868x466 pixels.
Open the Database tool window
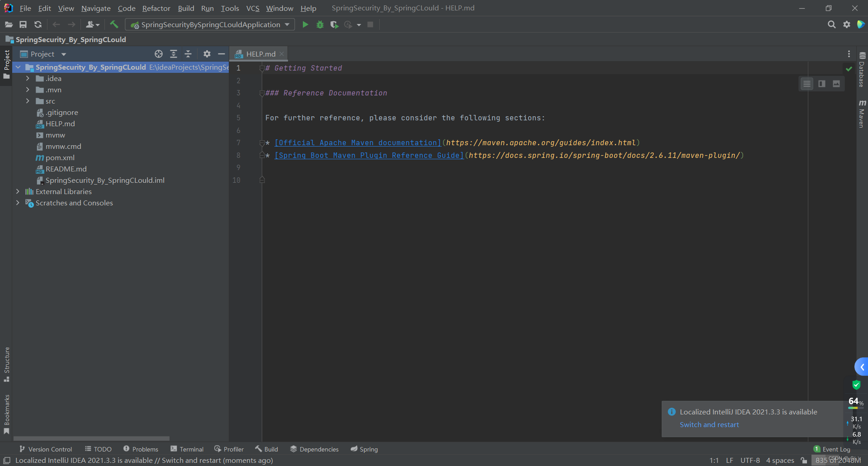coord(862,70)
